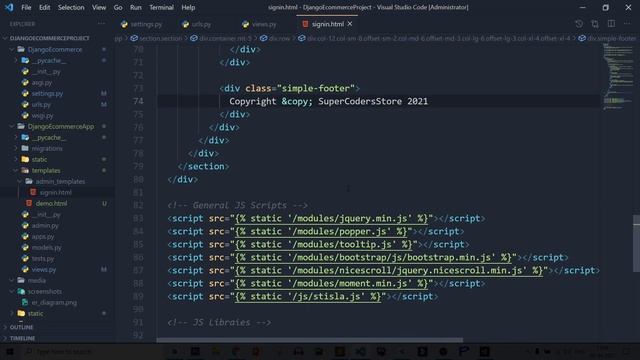Click the editor horizontal scrollbar
640x360 pixels.
coord(309,340)
